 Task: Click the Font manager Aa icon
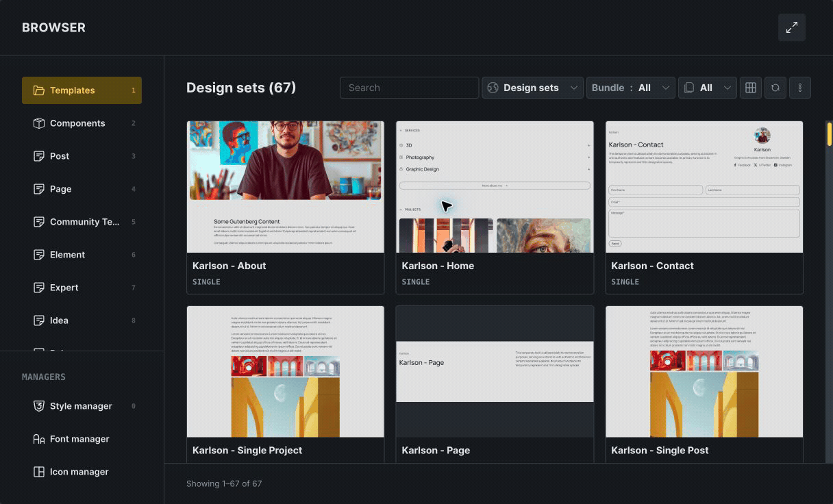pos(39,439)
